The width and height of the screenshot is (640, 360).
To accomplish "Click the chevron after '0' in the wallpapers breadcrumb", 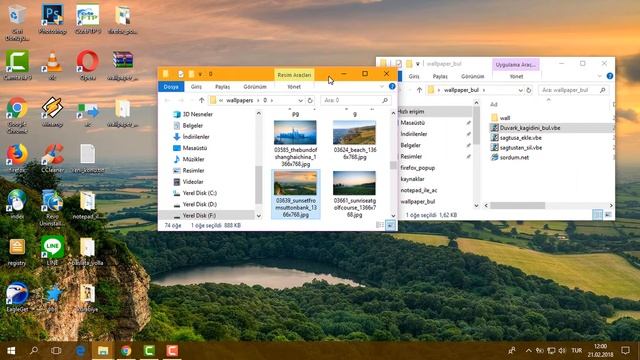I will [x=272, y=100].
